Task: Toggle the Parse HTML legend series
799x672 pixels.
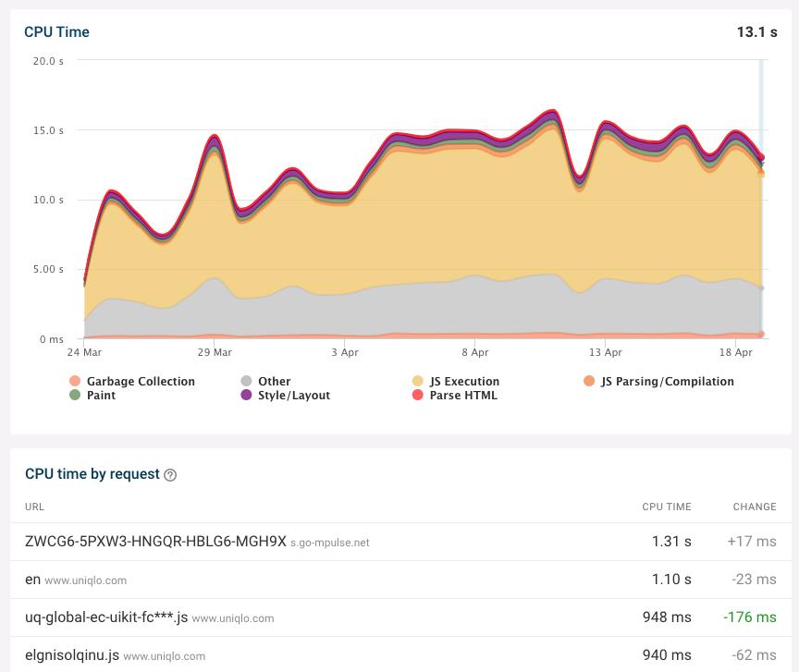Action: click(455, 395)
